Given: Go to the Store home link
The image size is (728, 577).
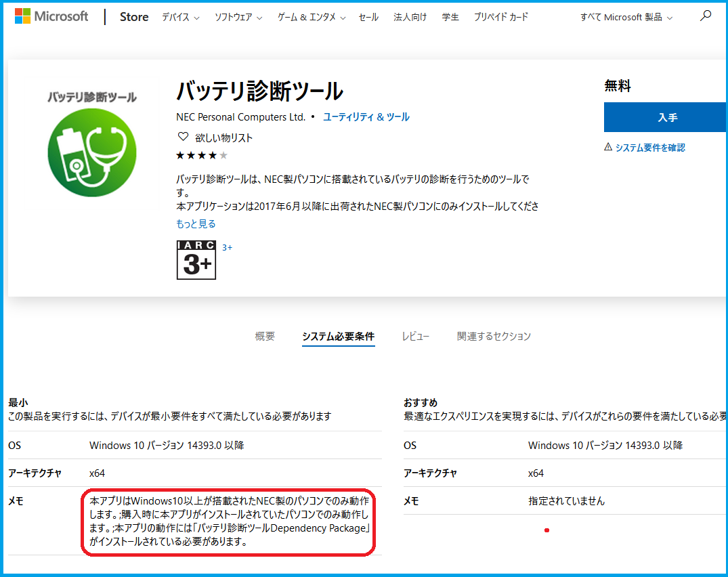Looking at the screenshot, I should pyautogui.click(x=134, y=17).
